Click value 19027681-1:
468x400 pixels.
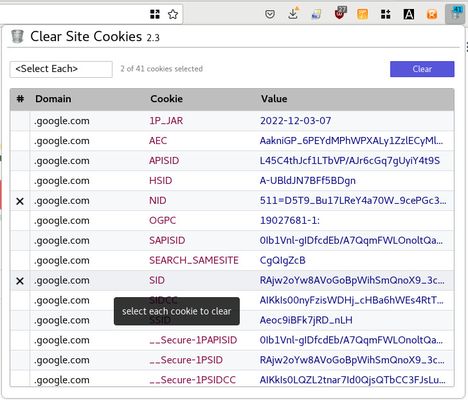290,221
